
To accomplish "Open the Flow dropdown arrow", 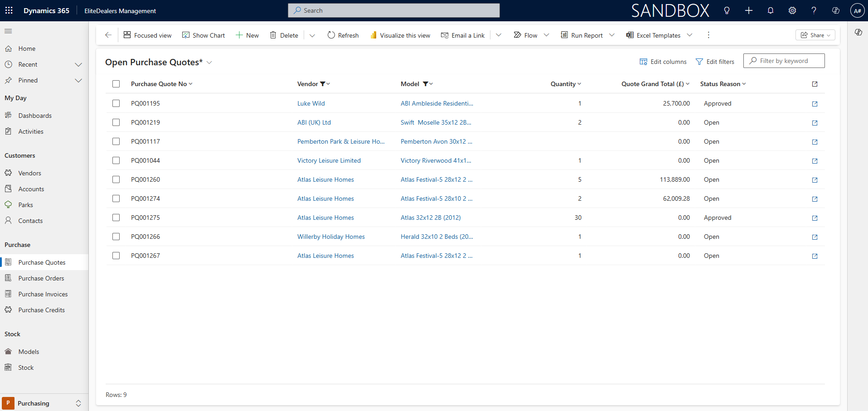I will 546,35.
